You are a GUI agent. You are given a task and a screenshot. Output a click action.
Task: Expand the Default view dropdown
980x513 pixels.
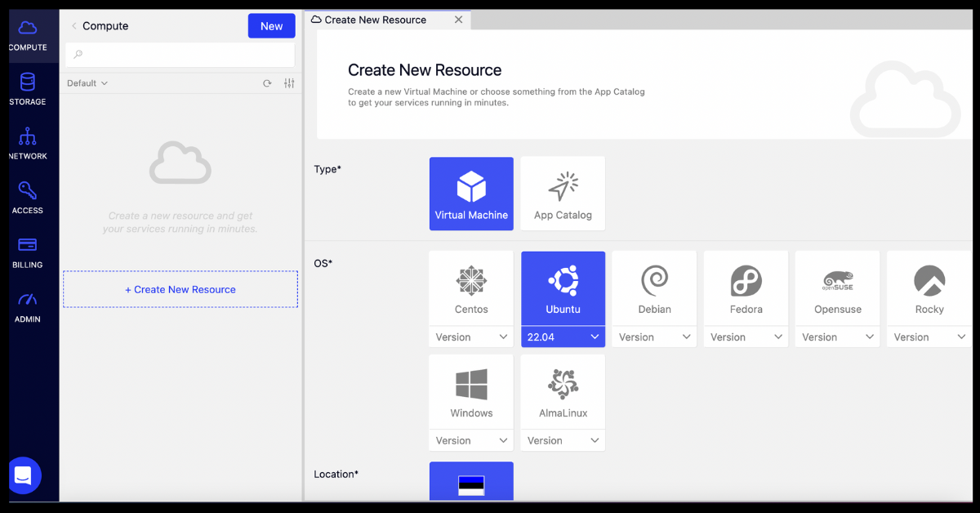87,83
